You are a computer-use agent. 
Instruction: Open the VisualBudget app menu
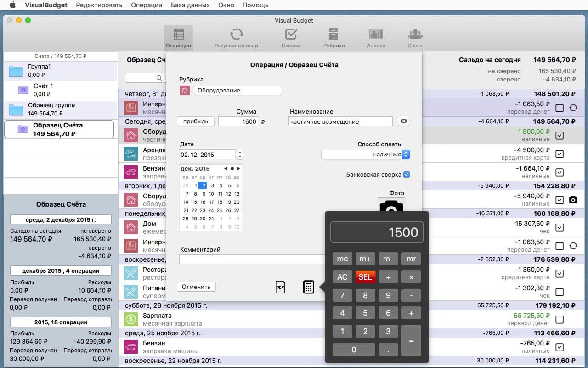pos(46,5)
